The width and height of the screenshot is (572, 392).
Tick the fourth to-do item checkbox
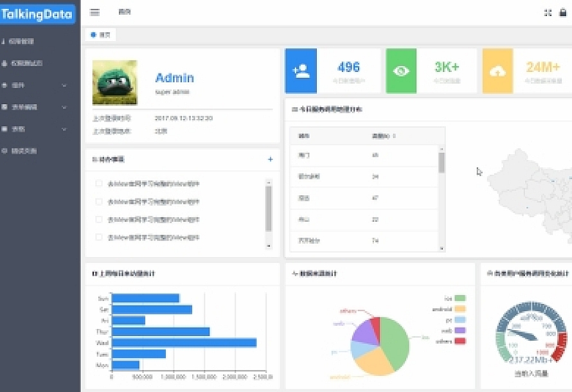tap(99, 237)
